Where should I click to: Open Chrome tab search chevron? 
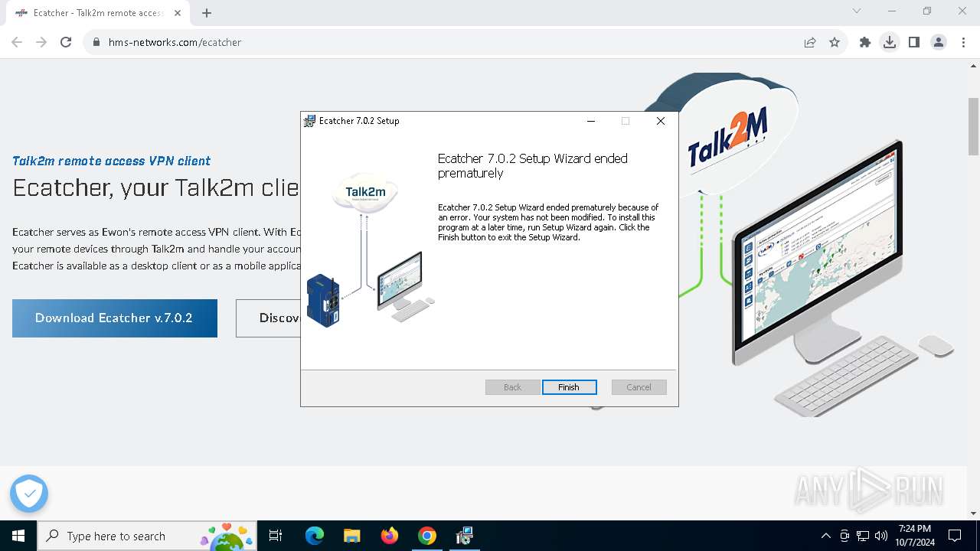[x=857, y=11]
